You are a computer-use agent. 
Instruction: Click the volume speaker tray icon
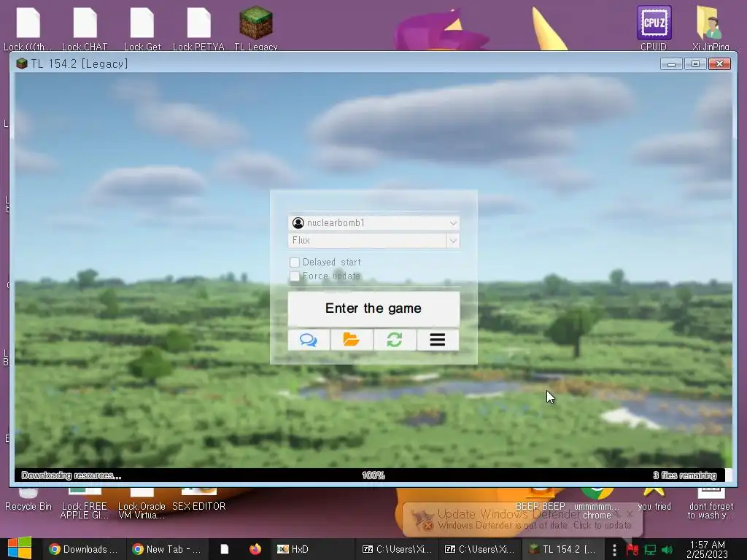pyautogui.click(x=667, y=550)
